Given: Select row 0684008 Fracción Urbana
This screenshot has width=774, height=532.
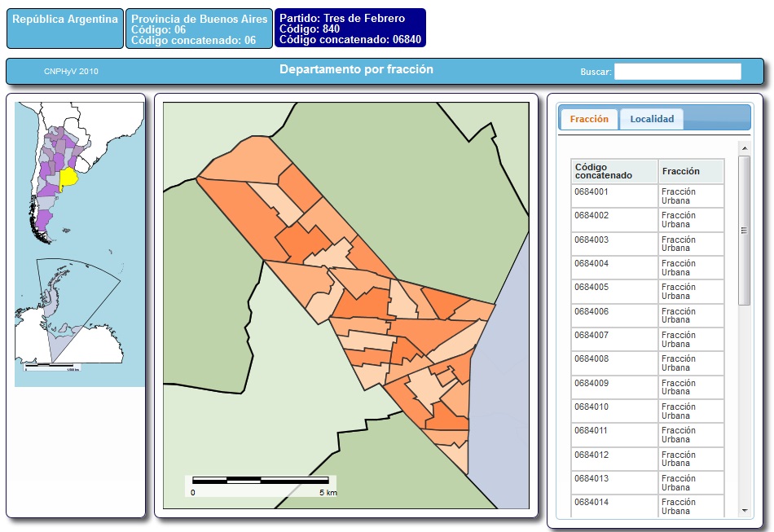Looking at the screenshot, I should [647, 363].
